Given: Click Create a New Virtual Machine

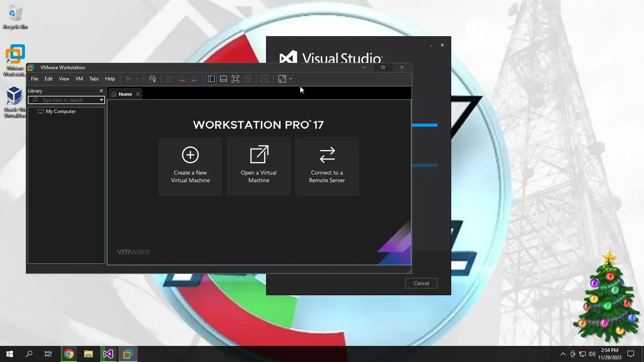Looking at the screenshot, I should point(190,167).
